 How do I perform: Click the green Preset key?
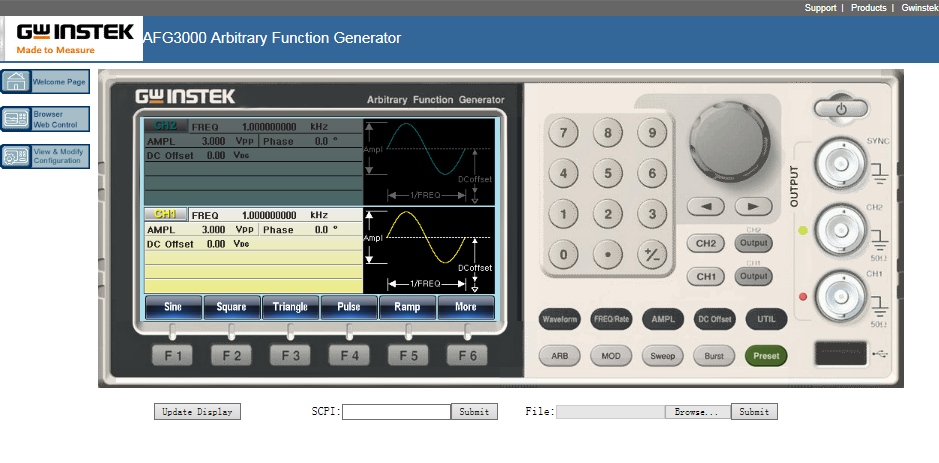[766, 356]
